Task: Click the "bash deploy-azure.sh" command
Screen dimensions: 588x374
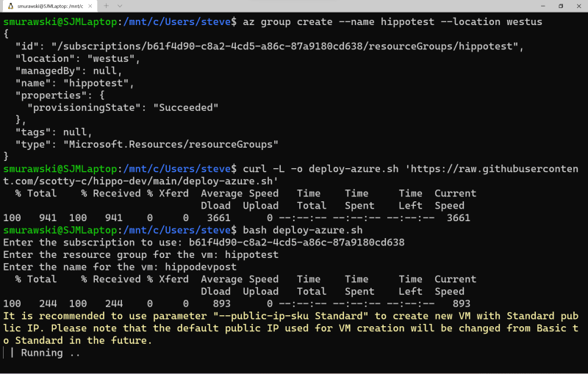Action: pos(303,230)
